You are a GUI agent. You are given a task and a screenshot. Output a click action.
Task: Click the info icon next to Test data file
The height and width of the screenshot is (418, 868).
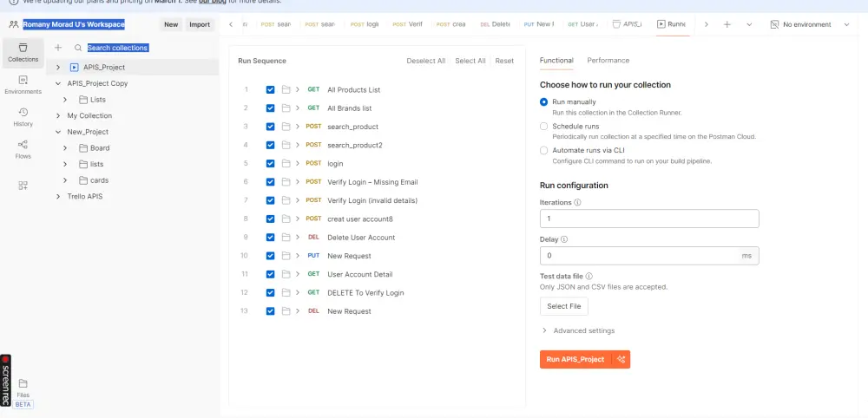tap(589, 276)
